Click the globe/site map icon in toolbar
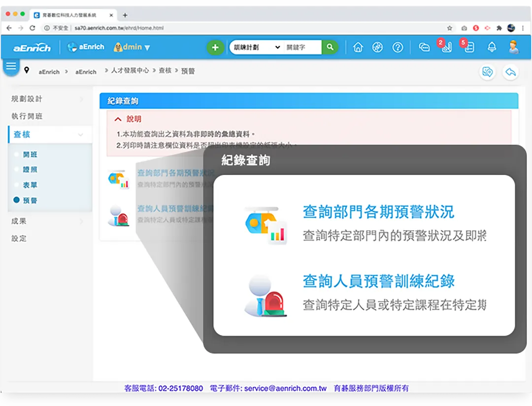The height and width of the screenshot is (406, 532). 377,47
